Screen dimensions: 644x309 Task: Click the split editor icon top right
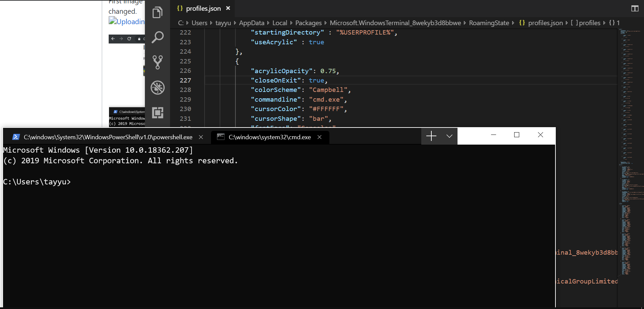click(635, 8)
